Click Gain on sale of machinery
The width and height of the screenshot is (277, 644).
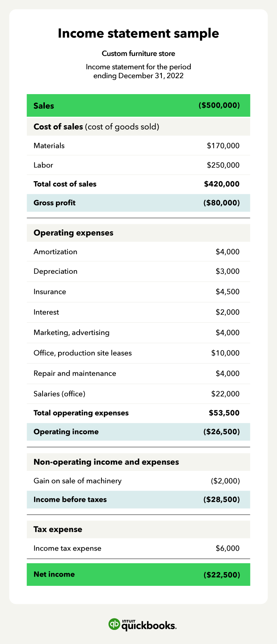click(77, 481)
